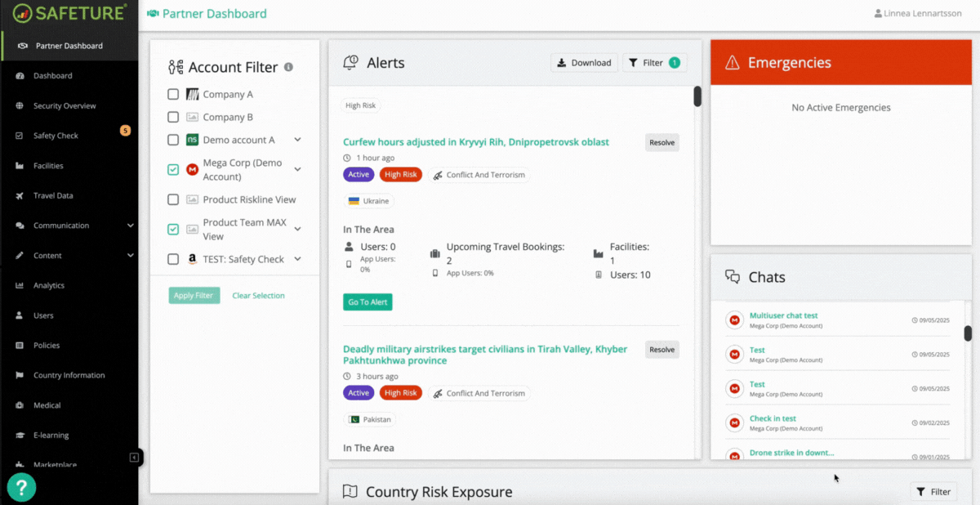Click the Apply Filter button

coord(194,295)
